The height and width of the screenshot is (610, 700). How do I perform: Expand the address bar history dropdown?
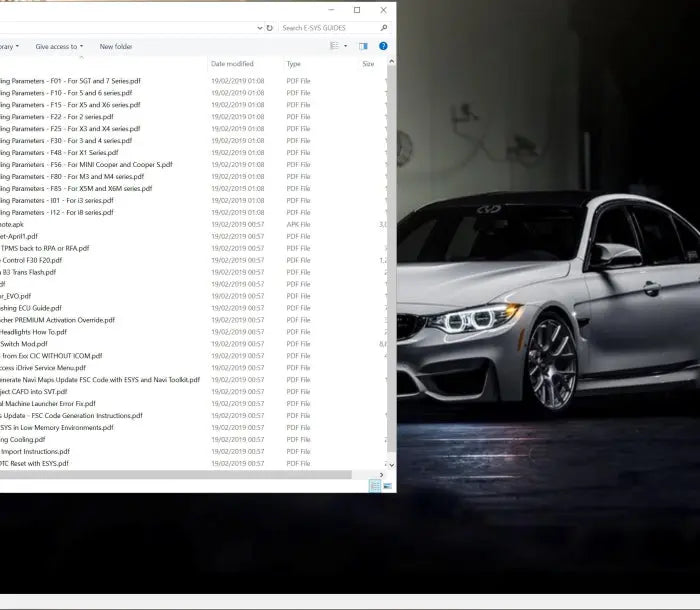tap(260, 28)
